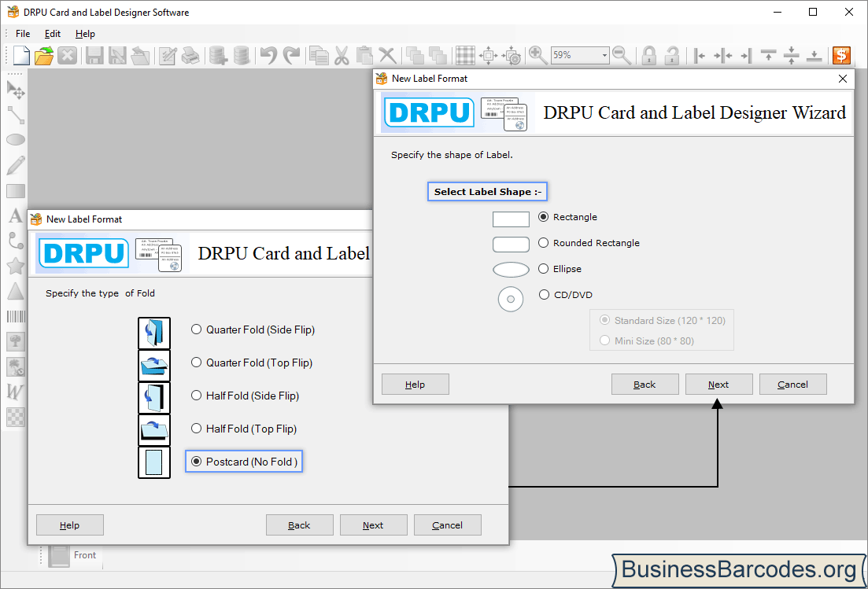This screenshot has width=868, height=589.
Task: Click the Paste clipboard icon
Action: pos(364,55)
